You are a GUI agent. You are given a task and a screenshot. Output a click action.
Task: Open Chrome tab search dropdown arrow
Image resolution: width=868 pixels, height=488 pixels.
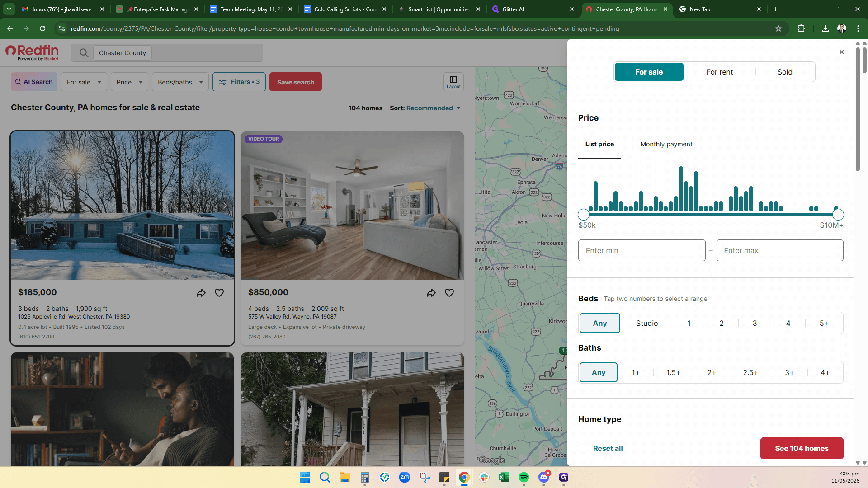pos(9,9)
